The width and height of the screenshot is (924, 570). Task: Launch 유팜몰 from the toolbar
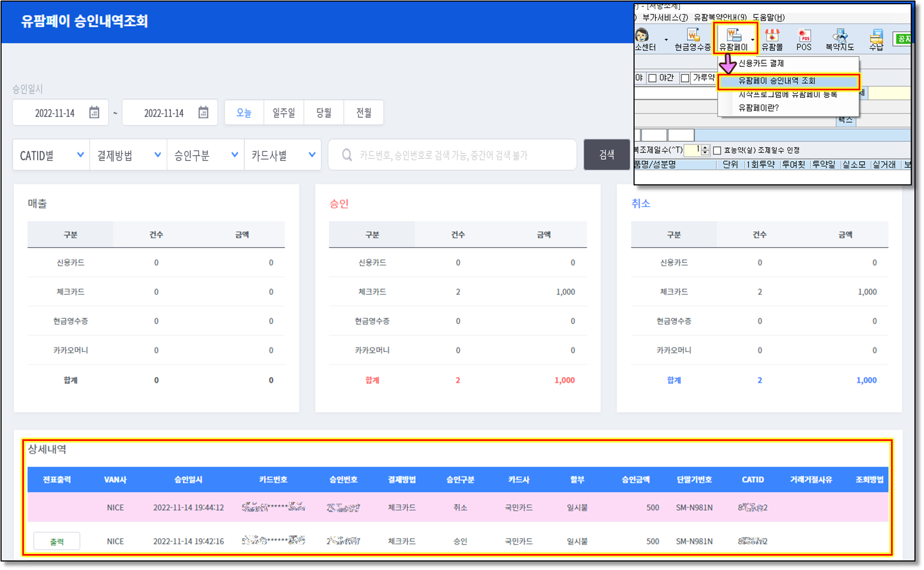(x=772, y=39)
